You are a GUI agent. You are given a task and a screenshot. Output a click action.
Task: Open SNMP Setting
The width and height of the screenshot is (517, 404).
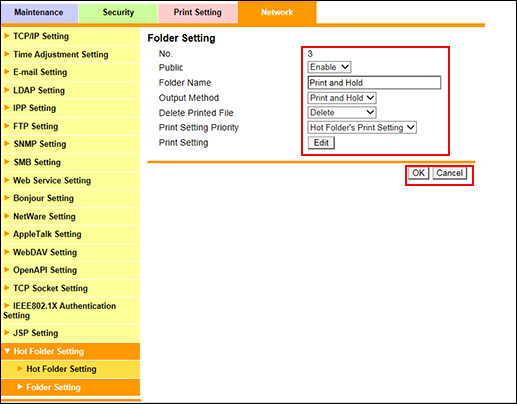point(70,144)
